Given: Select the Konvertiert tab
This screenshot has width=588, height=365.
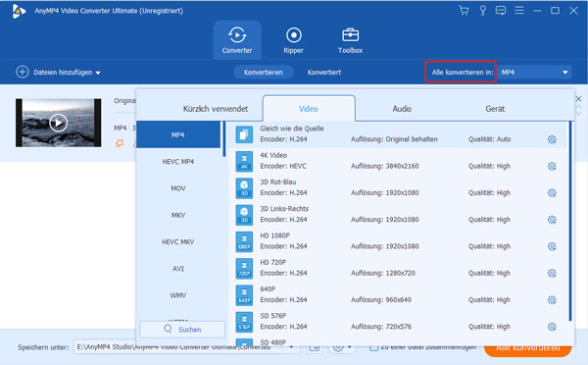Looking at the screenshot, I should tap(324, 72).
